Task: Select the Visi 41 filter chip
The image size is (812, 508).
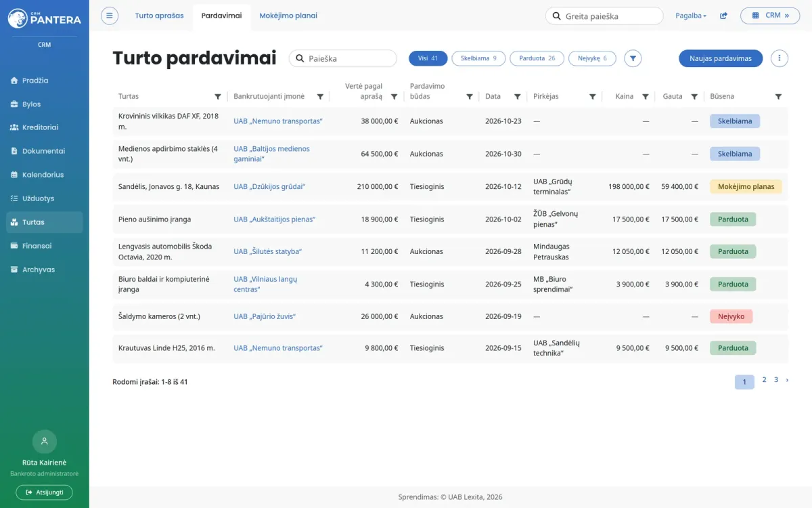Action: pyautogui.click(x=428, y=58)
